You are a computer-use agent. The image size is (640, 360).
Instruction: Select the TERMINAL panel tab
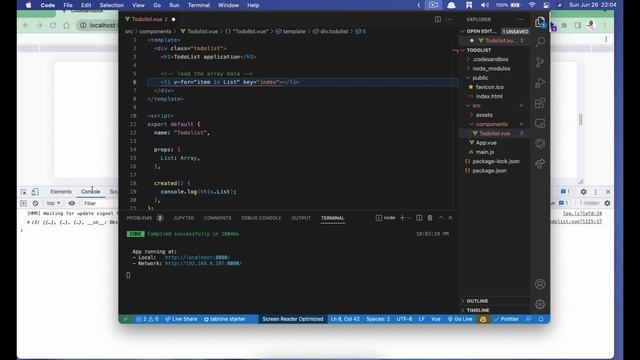point(333,218)
